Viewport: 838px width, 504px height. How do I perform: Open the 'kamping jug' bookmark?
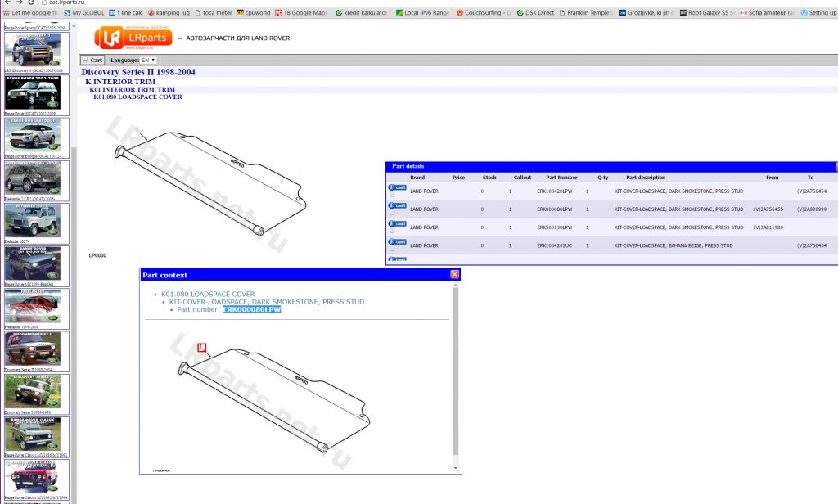169,13
